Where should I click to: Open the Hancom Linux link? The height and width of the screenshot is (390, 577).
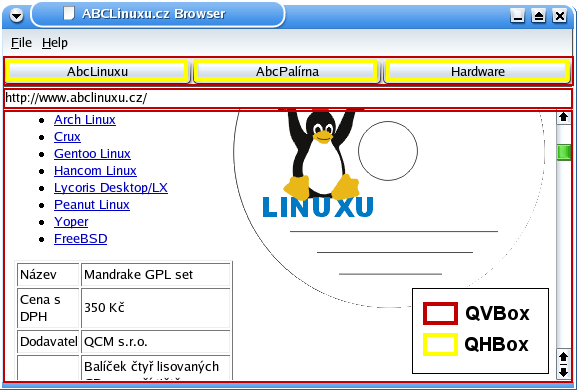[x=95, y=170]
